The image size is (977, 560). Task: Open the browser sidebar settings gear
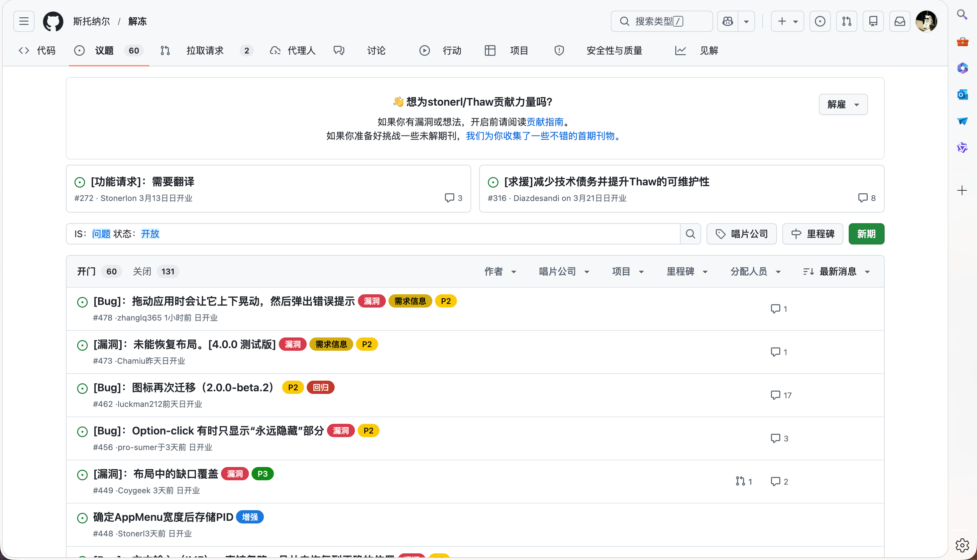tap(962, 545)
